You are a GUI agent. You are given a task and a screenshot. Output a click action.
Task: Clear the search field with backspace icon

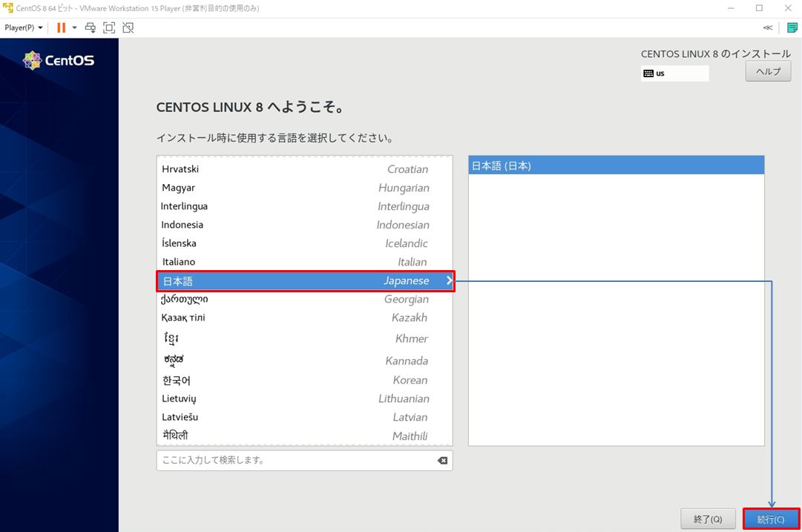[x=442, y=460]
